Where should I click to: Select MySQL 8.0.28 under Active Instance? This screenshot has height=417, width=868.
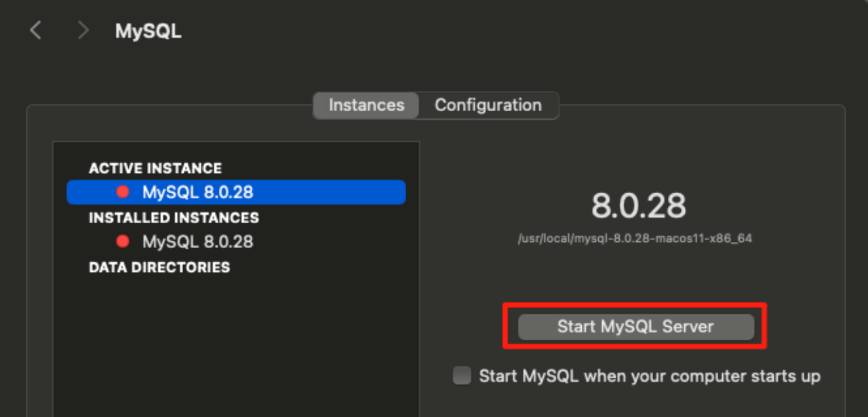(236, 192)
